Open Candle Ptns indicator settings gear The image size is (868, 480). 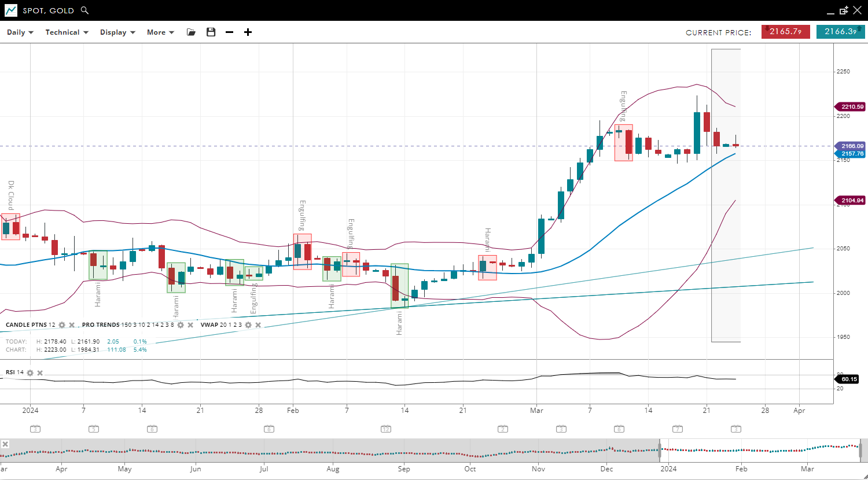click(x=62, y=325)
